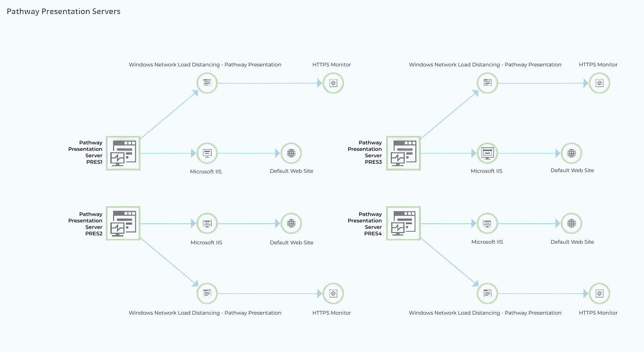This screenshot has width=644, height=352.
Task: Select the PRES3 Pathway Presentation Server icon
Action: click(x=403, y=153)
